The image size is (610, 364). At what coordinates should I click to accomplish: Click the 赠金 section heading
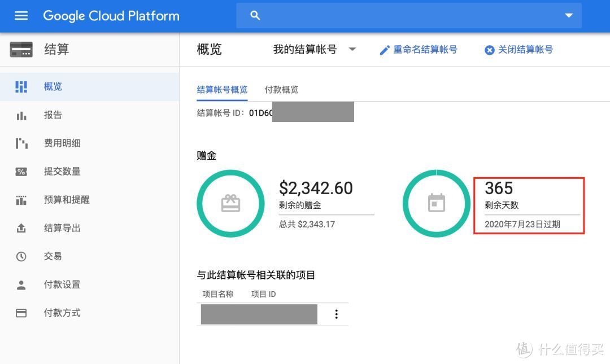206,156
